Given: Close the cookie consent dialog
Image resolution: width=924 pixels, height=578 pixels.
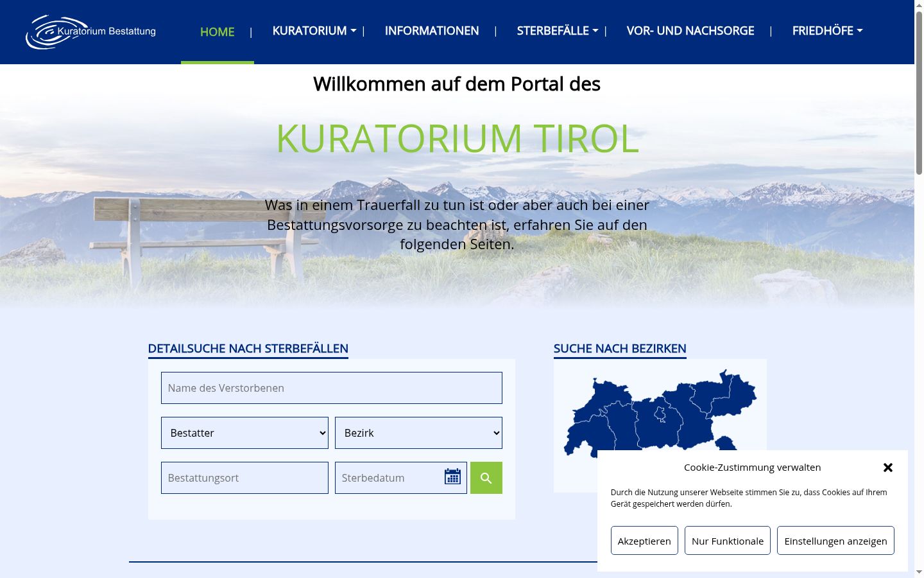Looking at the screenshot, I should pyautogui.click(x=888, y=468).
